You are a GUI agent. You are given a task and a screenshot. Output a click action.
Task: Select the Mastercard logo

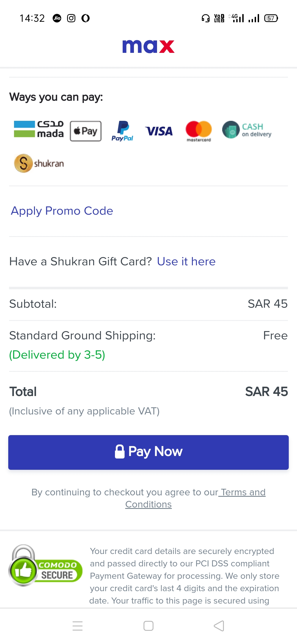tap(199, 131)
